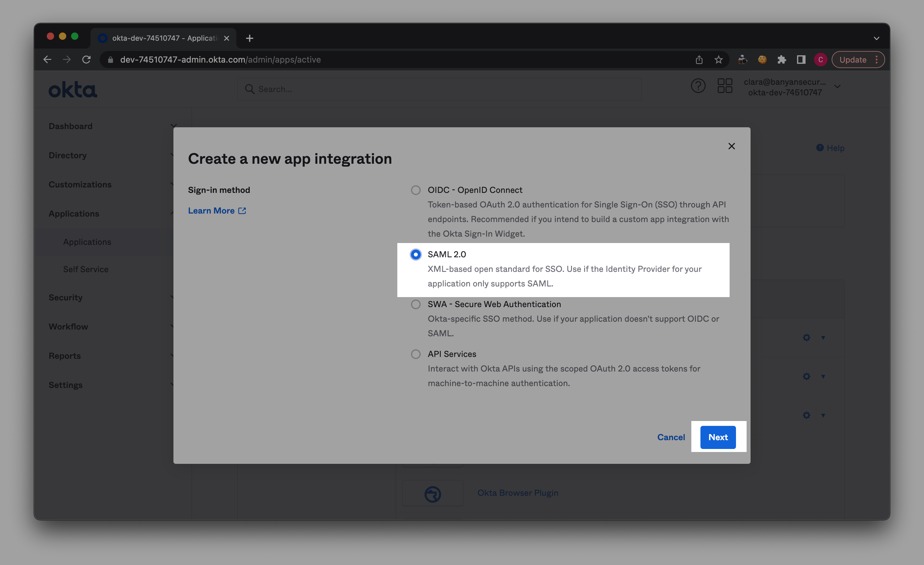Toggle the browser side panel icon
Screen dimensions: 924x565
tap(801, 60)
